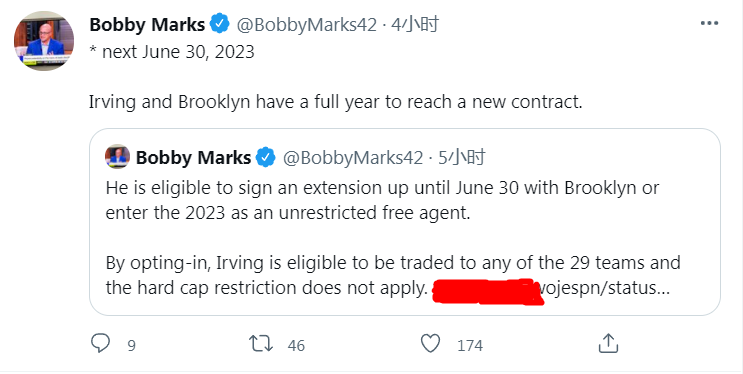The width and height of the screenshot is (743, 374).
Task: Like the tweet with the heart icon
Action: (431, 343)
